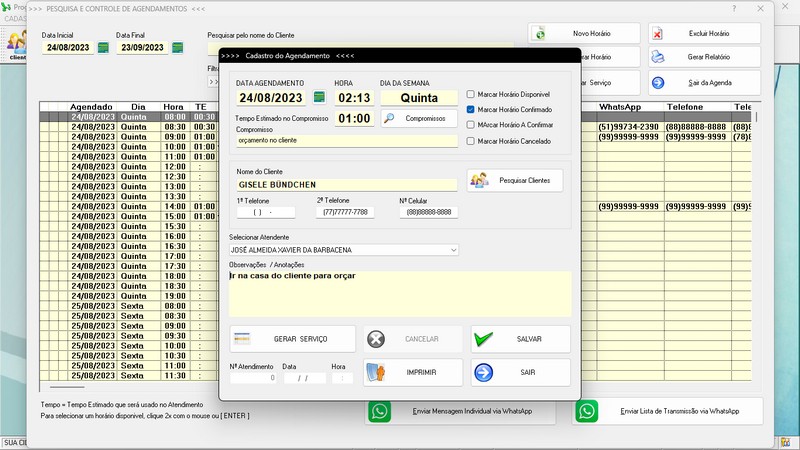Click the Data Agendamento date field
The width and height of the screenshot is (800, 450).
tap(271, 97)
